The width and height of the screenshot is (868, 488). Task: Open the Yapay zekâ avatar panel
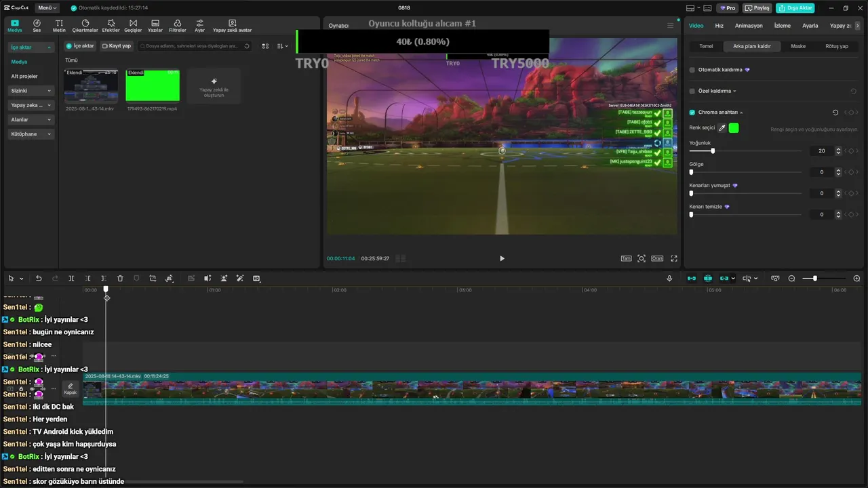(232, 26)
